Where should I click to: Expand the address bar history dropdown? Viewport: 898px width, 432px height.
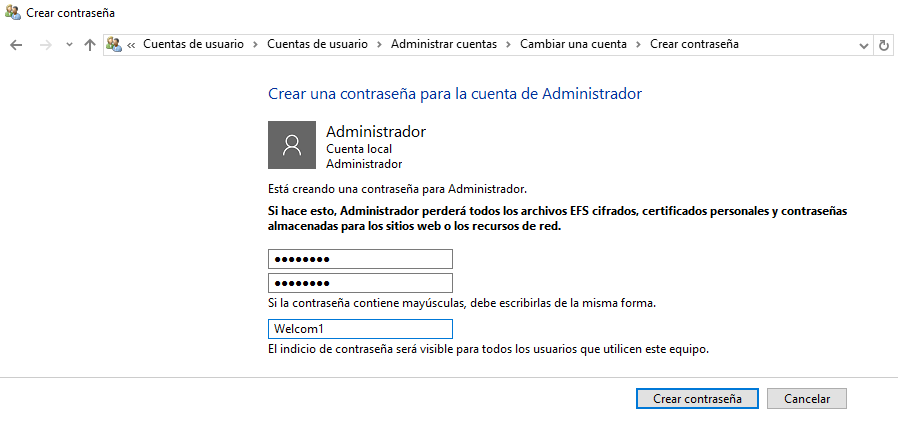coord(864,45)
